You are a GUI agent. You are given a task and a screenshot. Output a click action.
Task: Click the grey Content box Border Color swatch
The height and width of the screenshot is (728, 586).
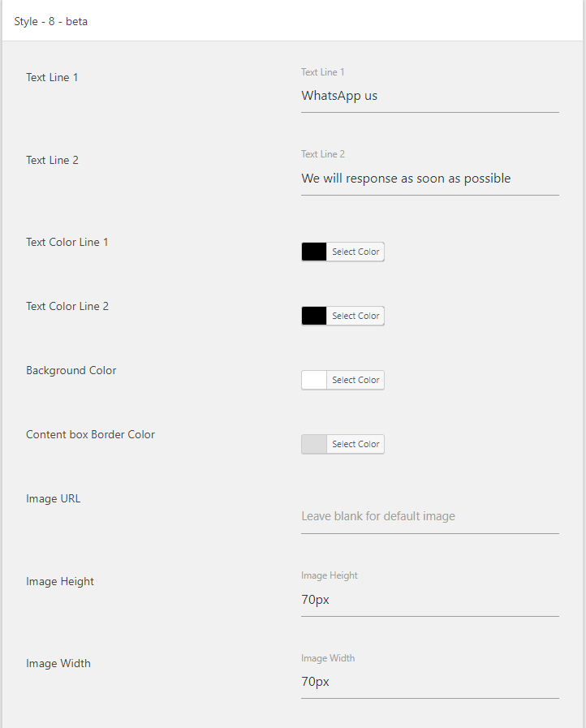[x=314, y=444]
